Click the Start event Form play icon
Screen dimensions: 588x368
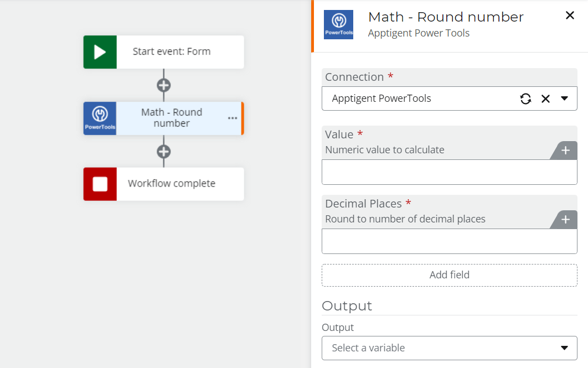point(99,51)
